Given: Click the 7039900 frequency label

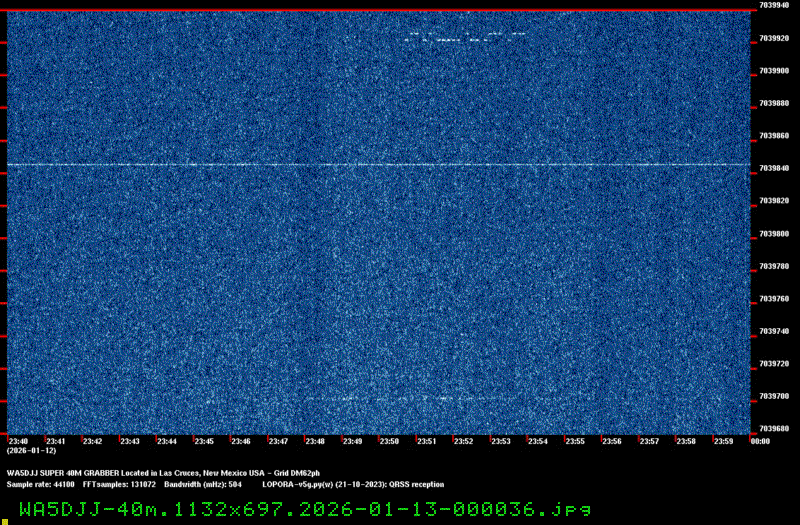Looking at the screenshot, I should tap(774, 71).
